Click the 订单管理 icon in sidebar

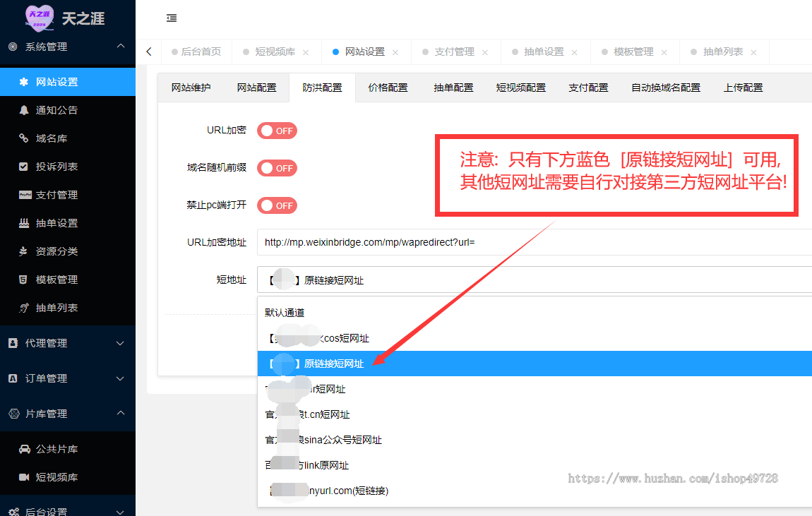(13, 378)
